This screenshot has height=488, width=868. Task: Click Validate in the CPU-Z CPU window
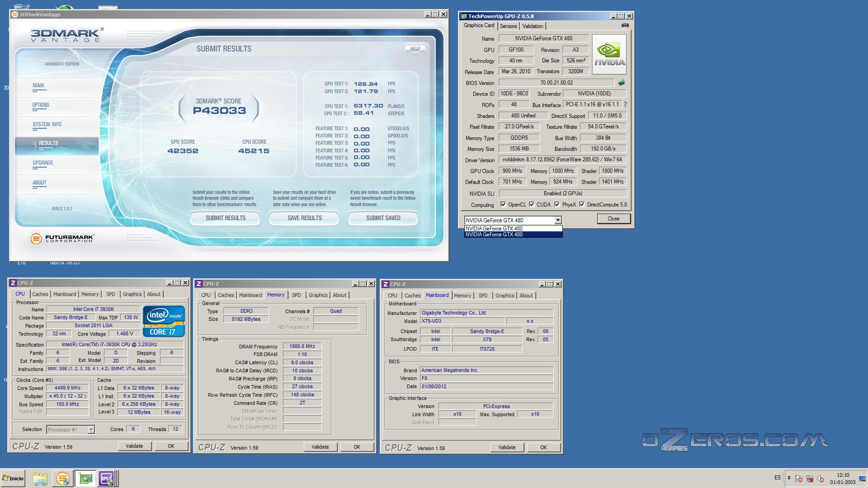pyautogui.click(x=134, y=446)
